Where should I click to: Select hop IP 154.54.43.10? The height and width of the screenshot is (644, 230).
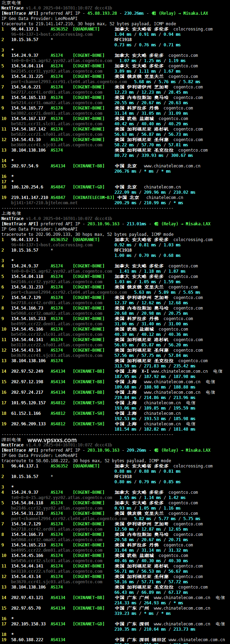tap(26, 139)
